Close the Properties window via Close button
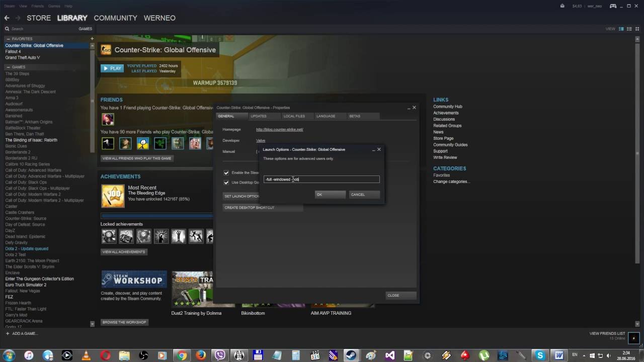Screen dimensions: 644x362 [401, 296]
